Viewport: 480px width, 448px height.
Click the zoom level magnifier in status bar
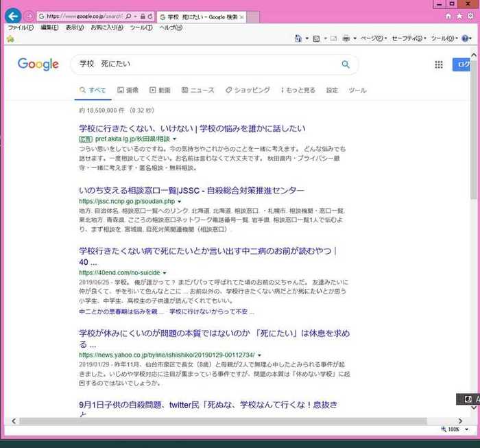tap(444, 429)
